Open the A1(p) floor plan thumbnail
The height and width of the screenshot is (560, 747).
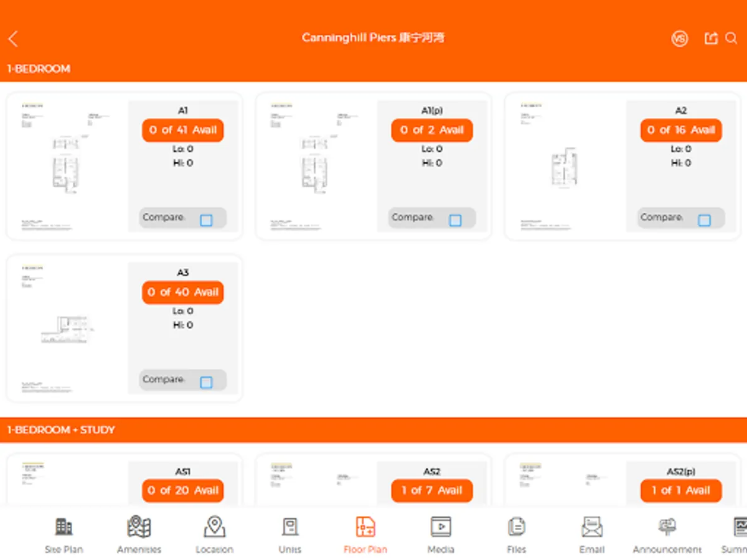click(315, 166)
